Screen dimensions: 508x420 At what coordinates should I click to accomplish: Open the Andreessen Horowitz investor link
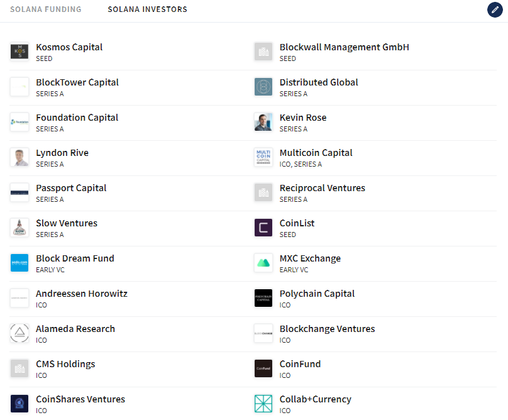pos(82,294)
